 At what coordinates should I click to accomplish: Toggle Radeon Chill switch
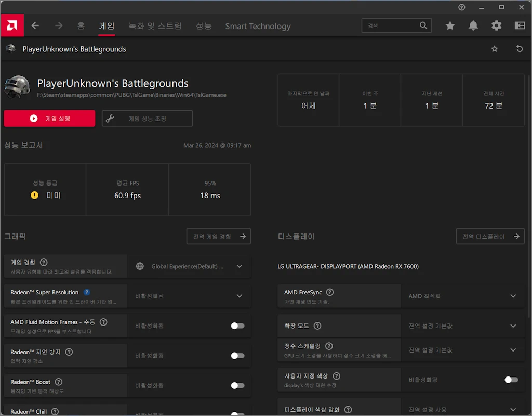(x=237, y=413)
